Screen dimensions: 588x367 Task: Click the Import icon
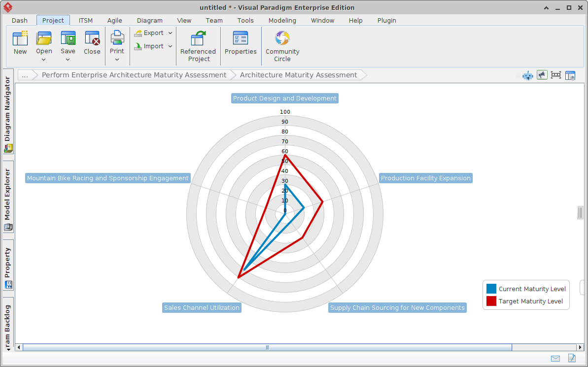[x=138, y=46]
